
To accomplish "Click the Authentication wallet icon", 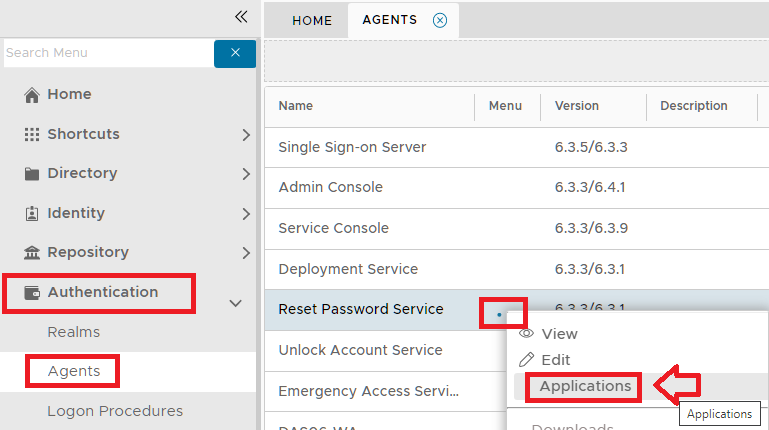I will pos(32,293).
